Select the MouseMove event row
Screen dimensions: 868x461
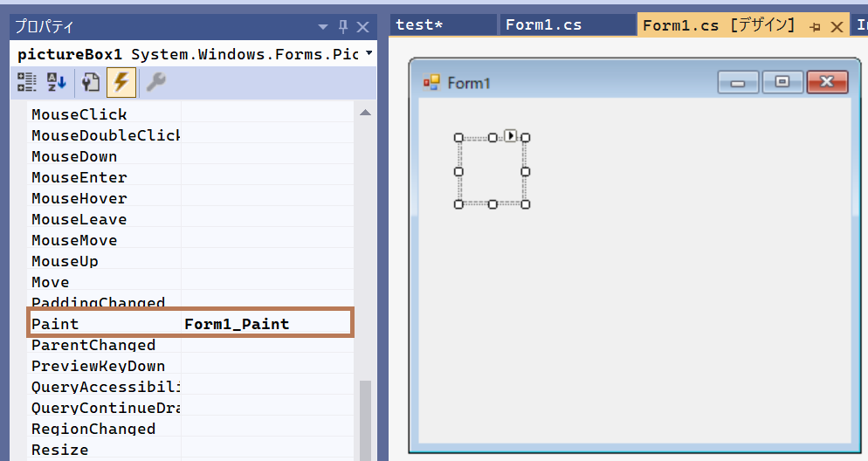point(189,240)
